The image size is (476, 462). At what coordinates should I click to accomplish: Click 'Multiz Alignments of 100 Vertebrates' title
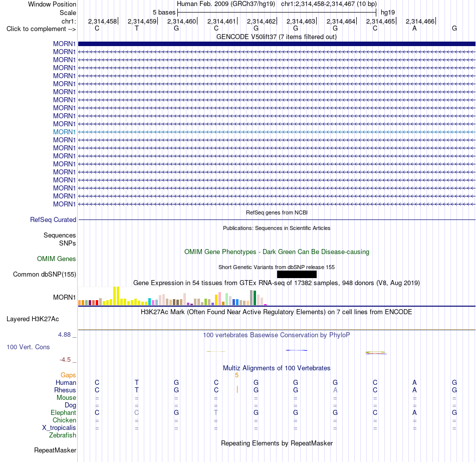(277, 368)
